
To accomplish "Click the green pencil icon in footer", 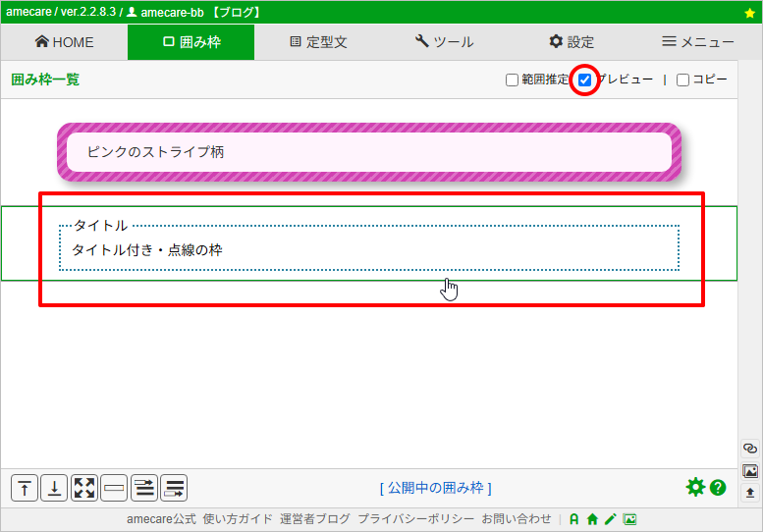I will point(610,519).
